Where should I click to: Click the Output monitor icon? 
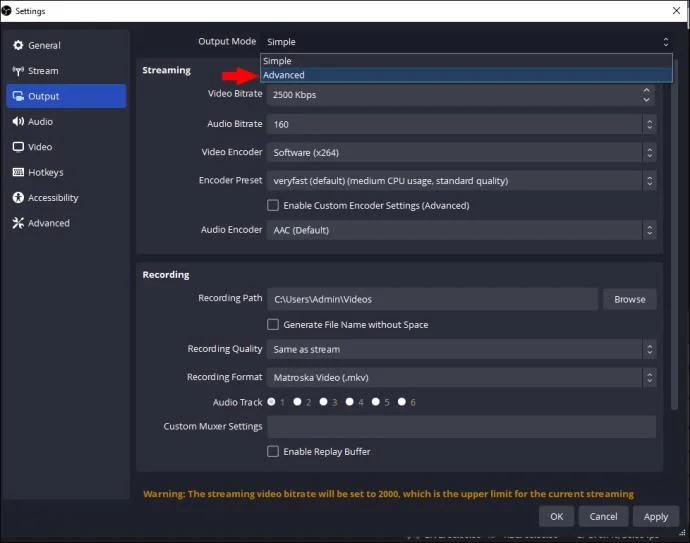pyautogui.click(x=18, y=96)
